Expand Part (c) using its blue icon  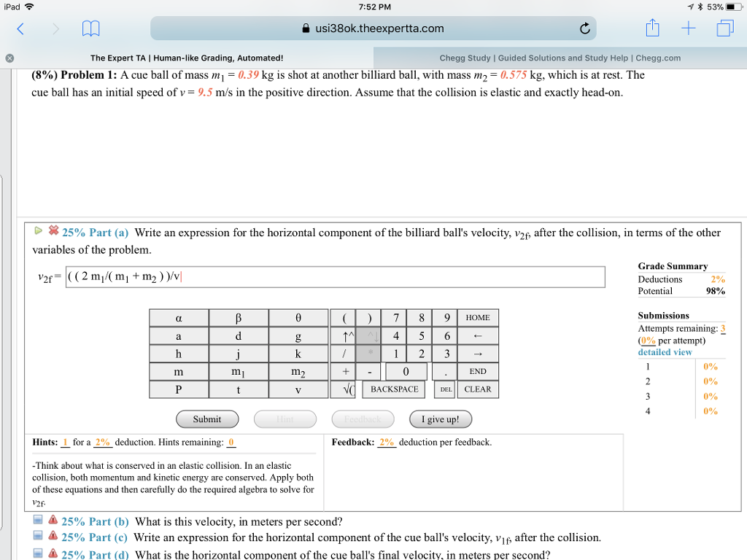pos(39,537)
